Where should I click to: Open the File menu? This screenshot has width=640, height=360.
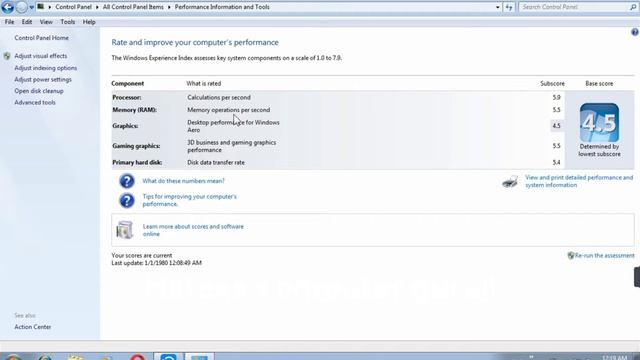[9, 22]
